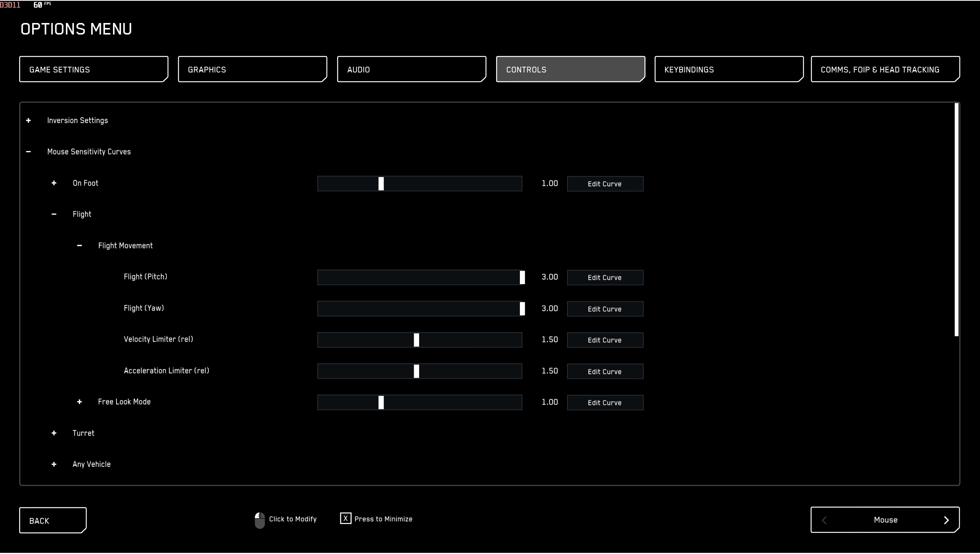Select the Comms, FOIP & Head Tracking tab
This screenshot has height=554, width=980.
point(885,69)
